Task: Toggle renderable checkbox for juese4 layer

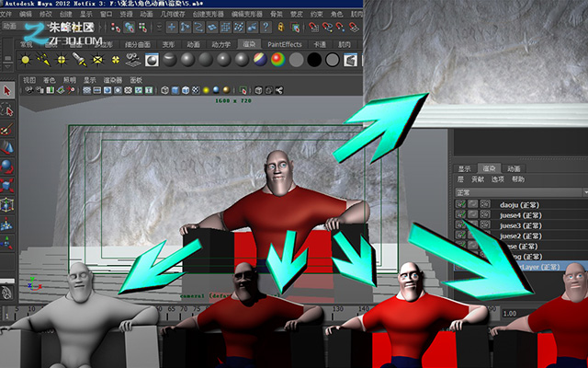Action: (x=461, y=214)
